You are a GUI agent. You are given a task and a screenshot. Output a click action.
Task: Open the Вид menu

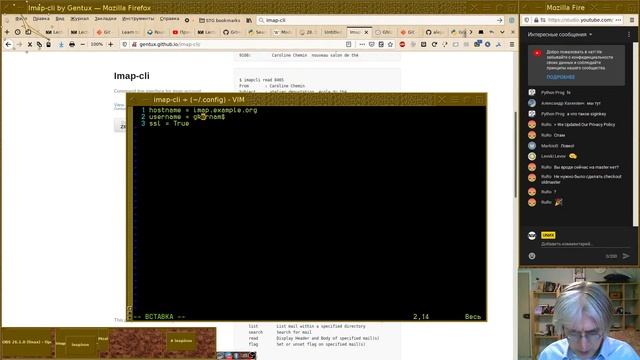[x=60, y=19]
